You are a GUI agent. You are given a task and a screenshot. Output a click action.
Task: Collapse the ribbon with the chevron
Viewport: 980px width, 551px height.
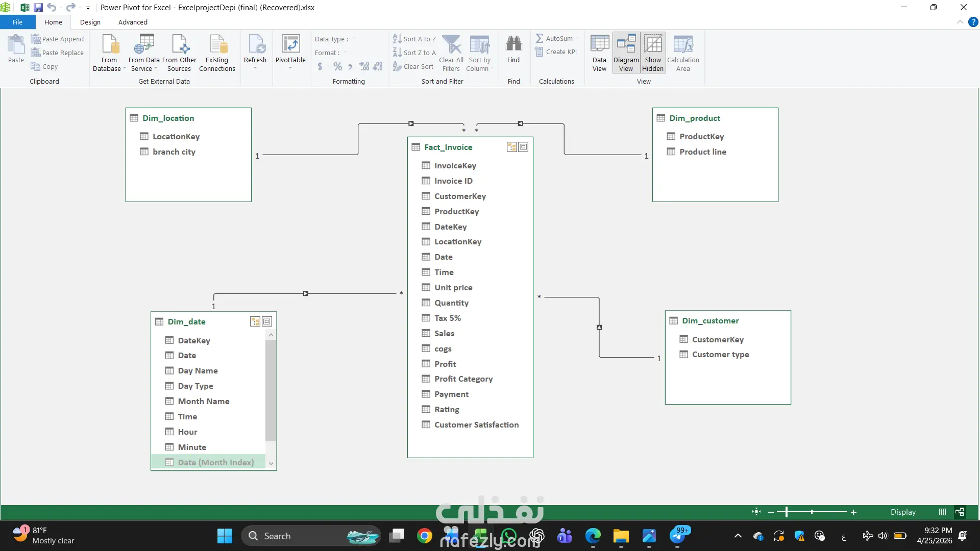[960, 22]
